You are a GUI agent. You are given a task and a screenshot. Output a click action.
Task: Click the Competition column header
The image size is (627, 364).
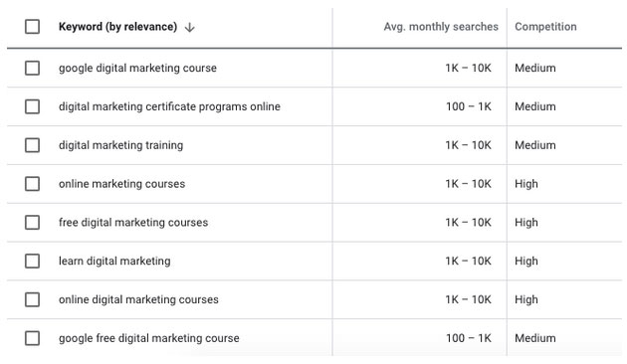tap(545, 27)
